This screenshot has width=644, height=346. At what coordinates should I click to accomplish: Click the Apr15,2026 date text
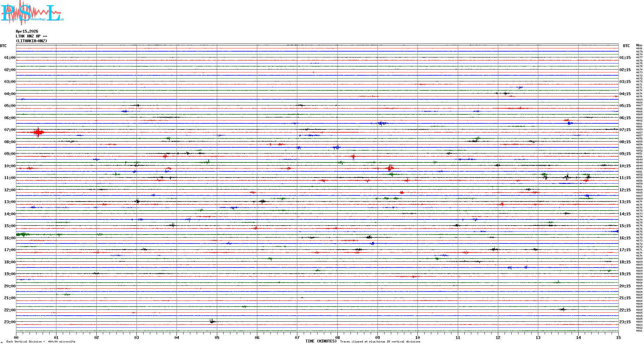pos(27,31)
